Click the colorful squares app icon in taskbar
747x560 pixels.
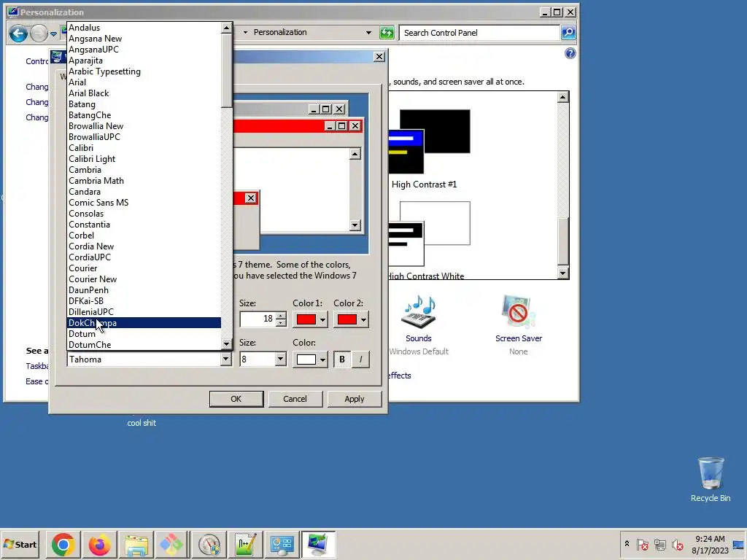[x=171, y=544]
